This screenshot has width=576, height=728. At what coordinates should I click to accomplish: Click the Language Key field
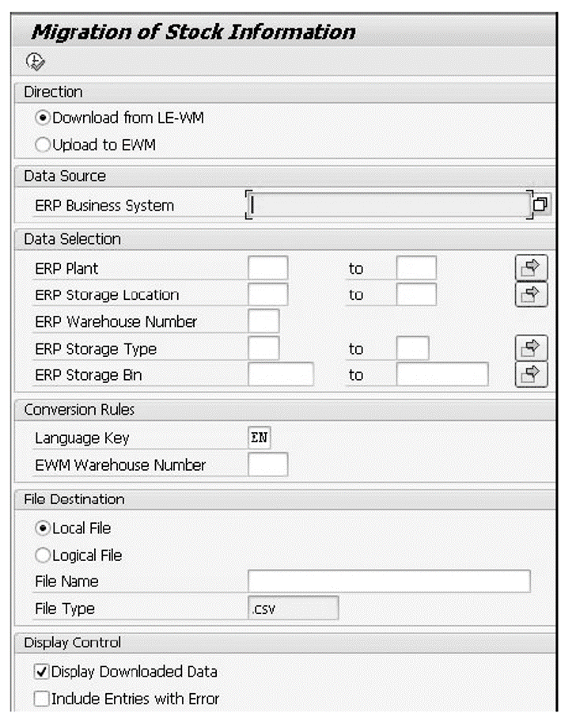point(260,438)
